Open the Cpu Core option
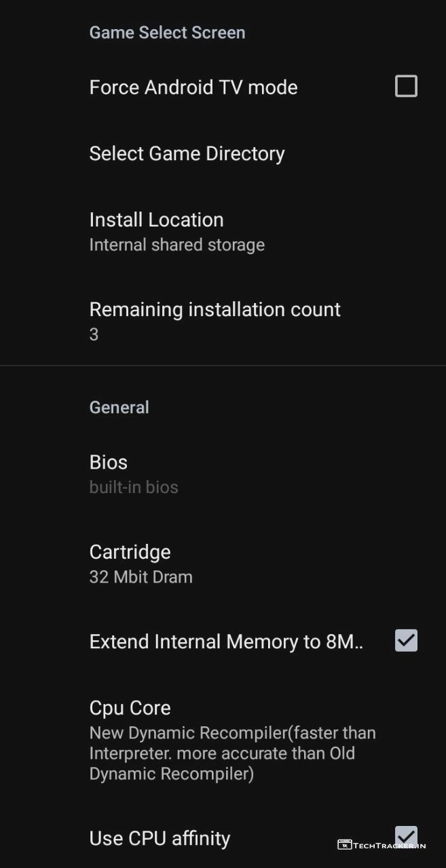446x868 pixels. (130, 708)
